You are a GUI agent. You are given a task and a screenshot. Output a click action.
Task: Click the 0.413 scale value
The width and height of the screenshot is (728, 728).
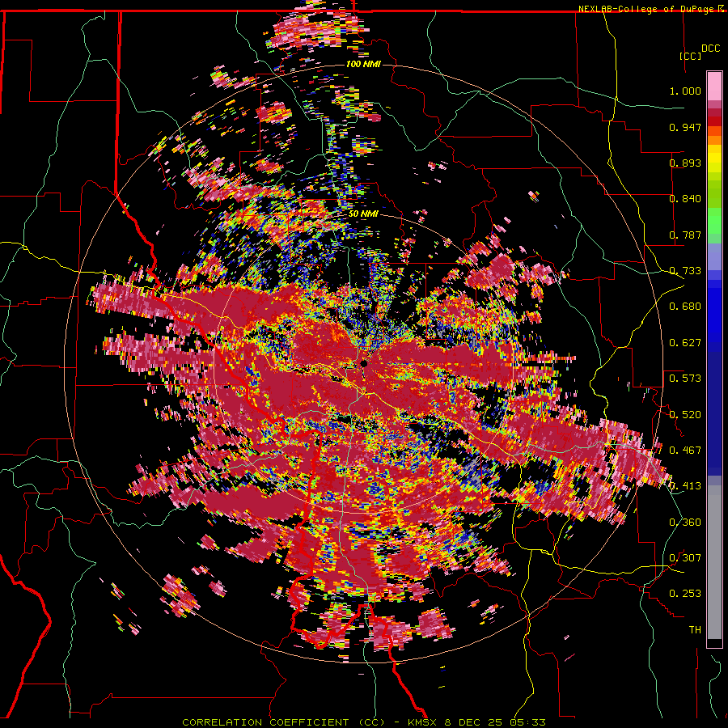coord(685,486)
